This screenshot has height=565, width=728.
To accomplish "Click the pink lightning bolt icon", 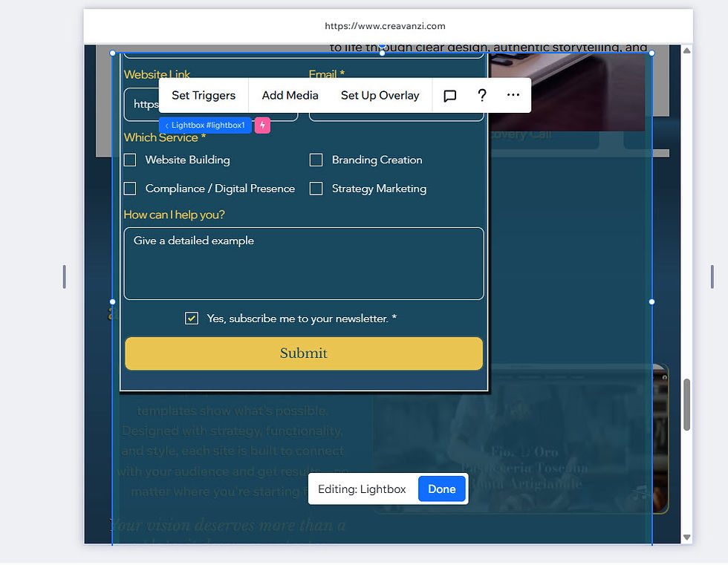I will tap(261, 125).
